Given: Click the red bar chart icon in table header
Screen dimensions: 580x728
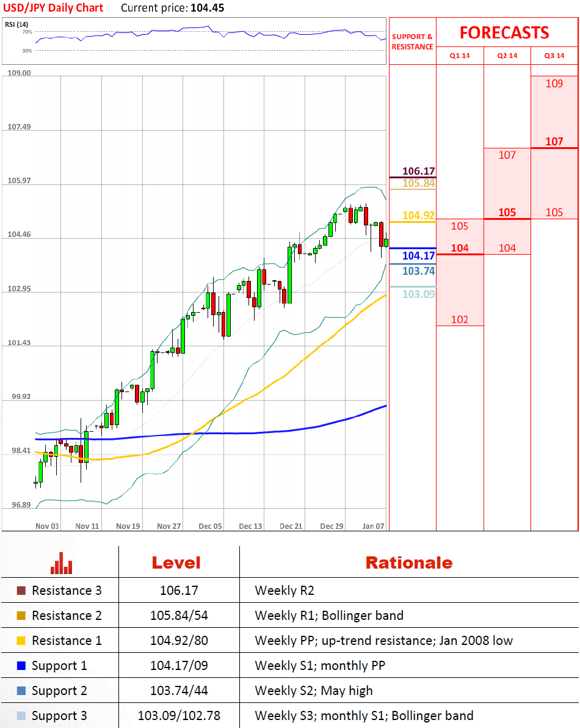Looking at the screenshot, I should pyautogui.click(x=61, y=563).
